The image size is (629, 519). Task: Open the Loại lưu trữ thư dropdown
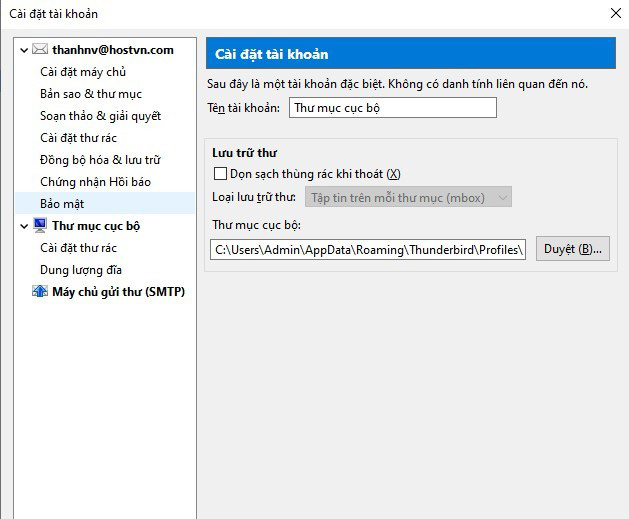pos(408,197)
